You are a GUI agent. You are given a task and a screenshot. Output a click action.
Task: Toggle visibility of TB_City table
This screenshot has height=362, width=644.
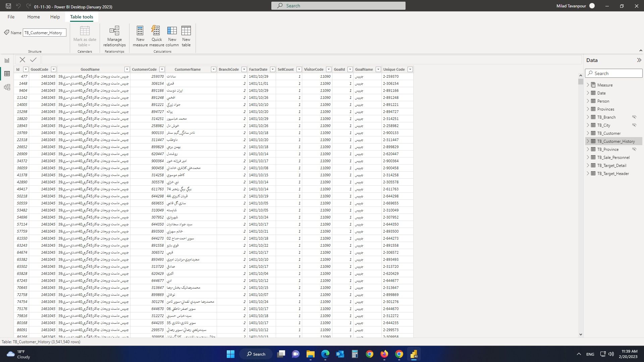634,125
